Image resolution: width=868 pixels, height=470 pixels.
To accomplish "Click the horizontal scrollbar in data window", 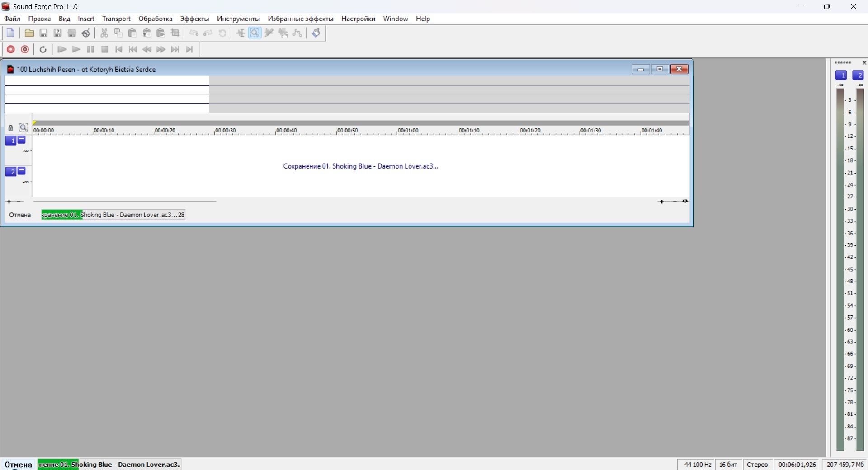I will (x=125, y=202).
